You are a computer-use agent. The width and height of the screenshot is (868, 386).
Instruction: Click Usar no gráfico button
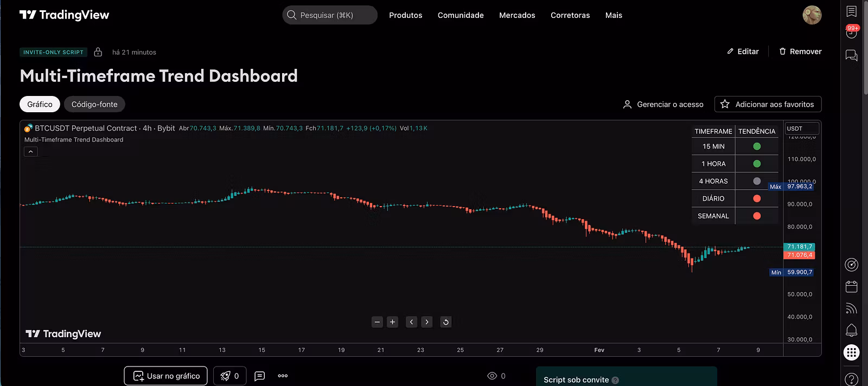(166, 376)
